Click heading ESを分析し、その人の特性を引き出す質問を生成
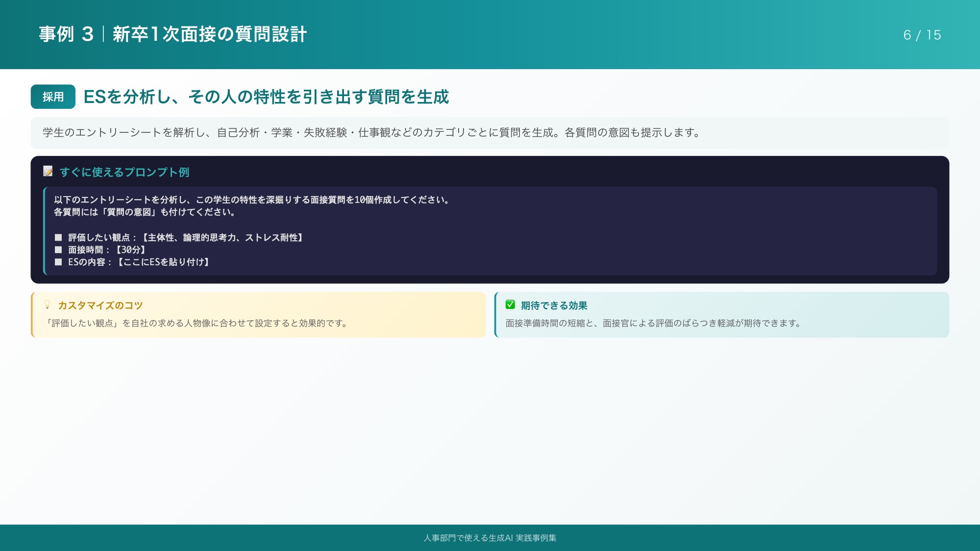980x551 pixels. pos(266,97)
